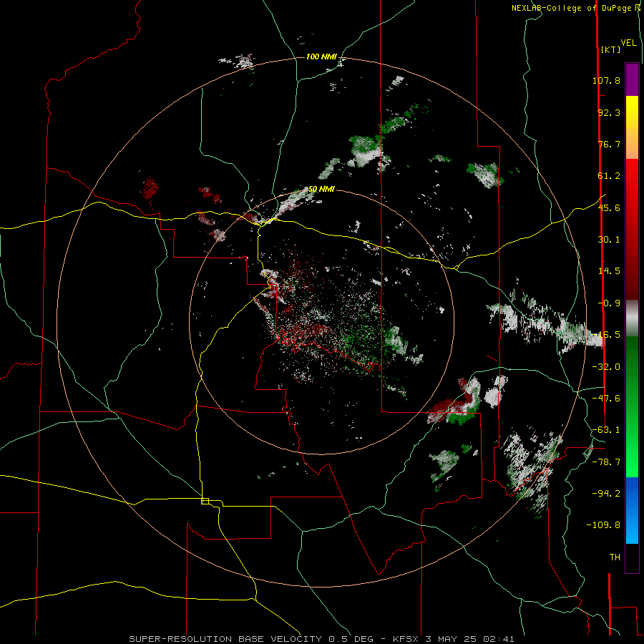The image size is (644, 644).
Task: Click the TH label below color bar
Action: (x=615, y=557)
